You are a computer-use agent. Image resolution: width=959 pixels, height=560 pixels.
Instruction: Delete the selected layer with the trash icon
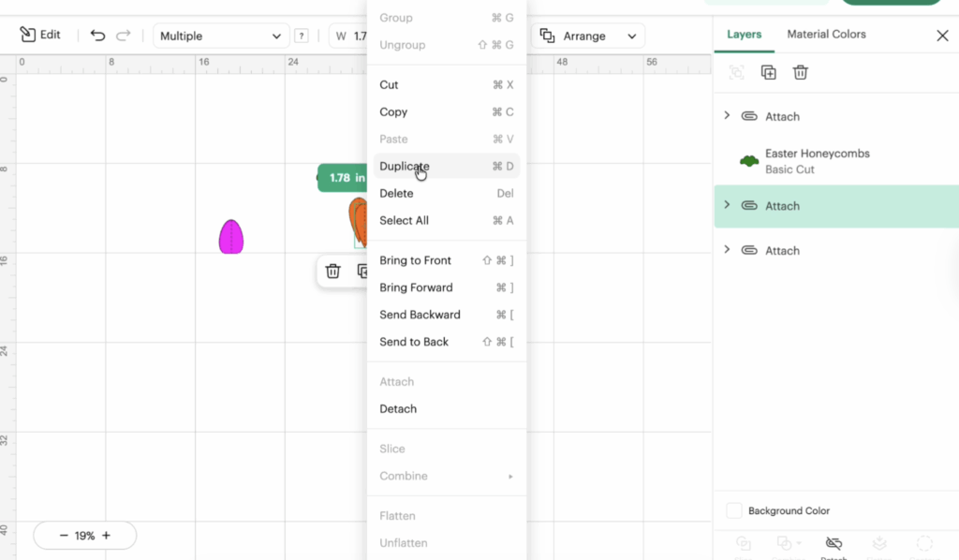pos(800,71)
